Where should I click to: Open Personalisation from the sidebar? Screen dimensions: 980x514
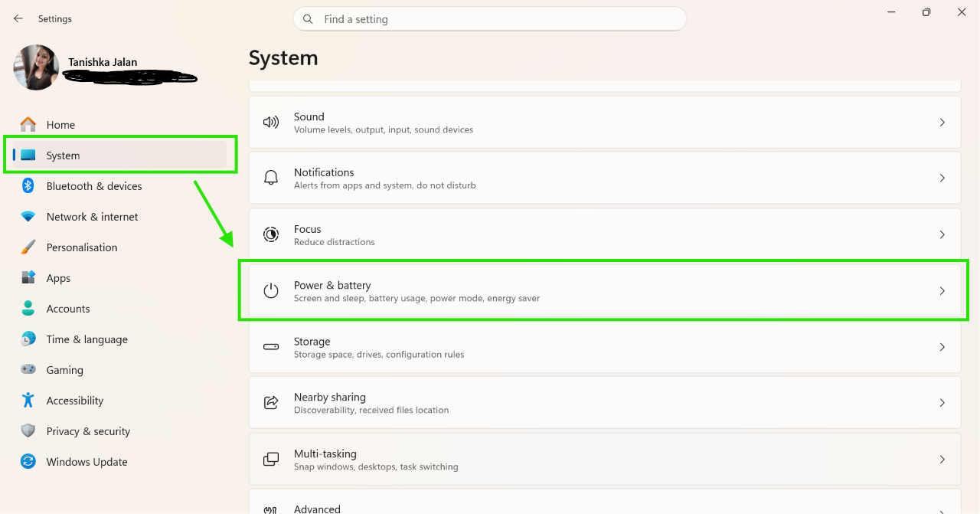point(120,247)
